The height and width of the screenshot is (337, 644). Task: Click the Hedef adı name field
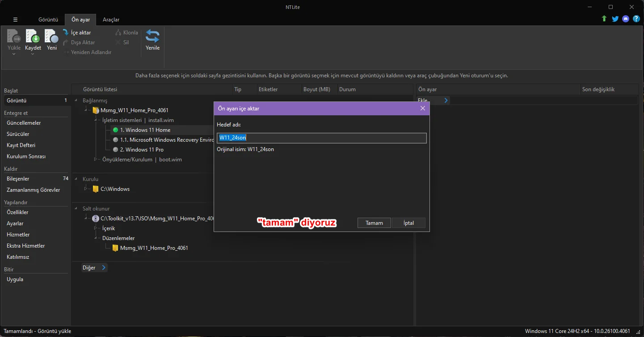322,138
